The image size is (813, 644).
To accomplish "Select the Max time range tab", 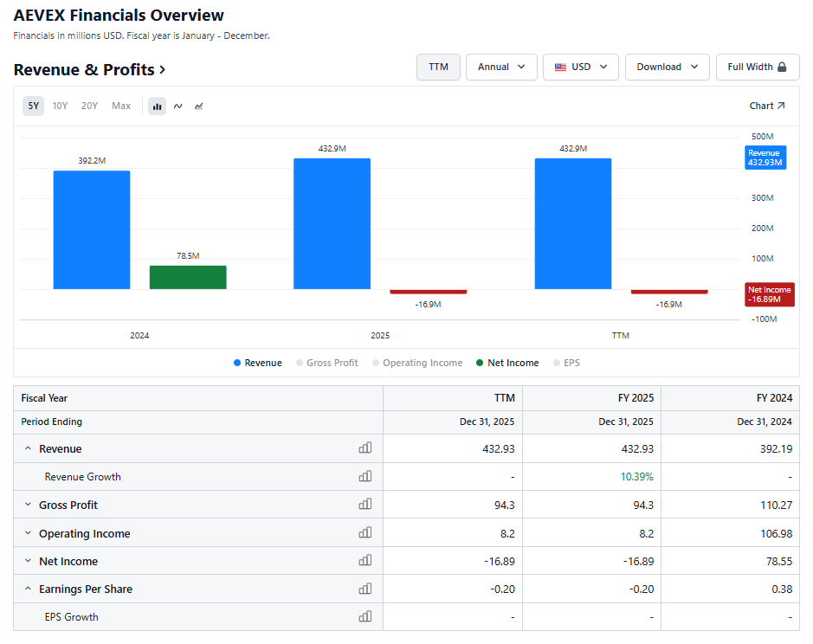I will (121, 106).
